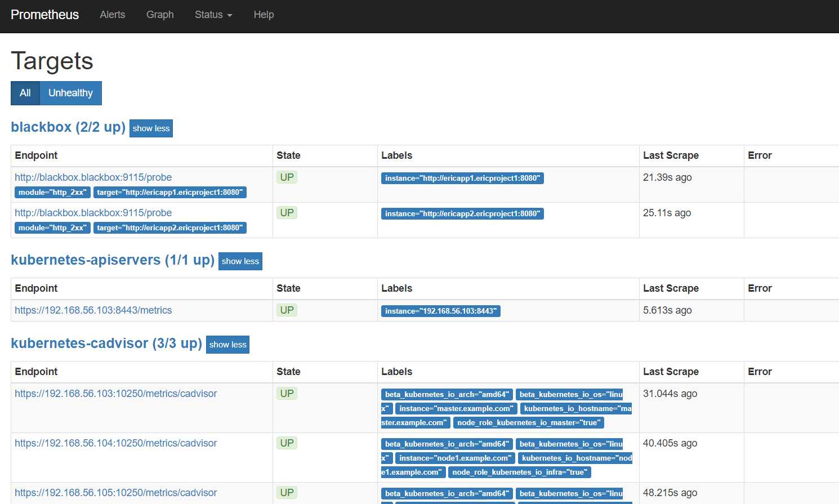The image size is (839, 504).
Task: Click Endpoint column header in blackbox table
Action: 36,155
